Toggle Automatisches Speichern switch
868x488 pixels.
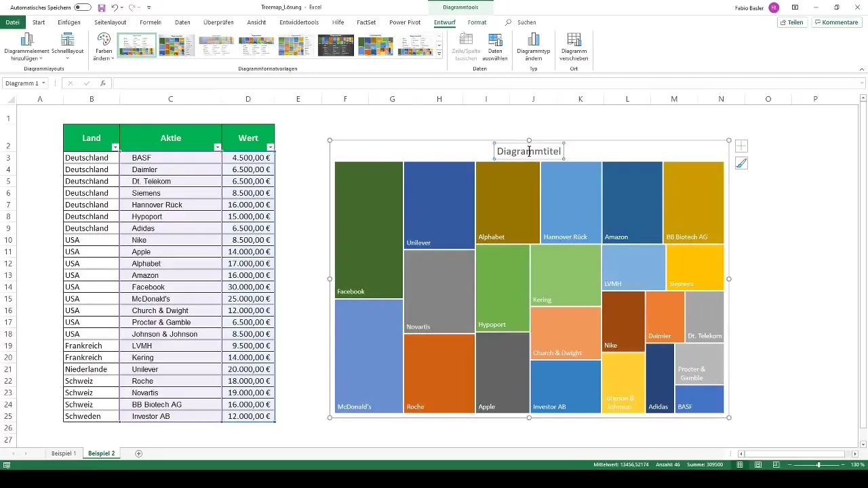pos(83,7)
